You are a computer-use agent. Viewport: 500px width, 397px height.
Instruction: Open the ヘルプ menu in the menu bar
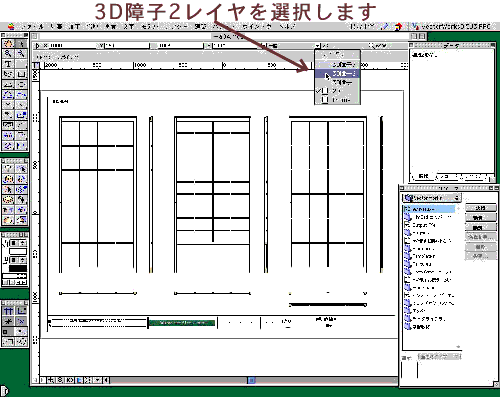point(287,26)
